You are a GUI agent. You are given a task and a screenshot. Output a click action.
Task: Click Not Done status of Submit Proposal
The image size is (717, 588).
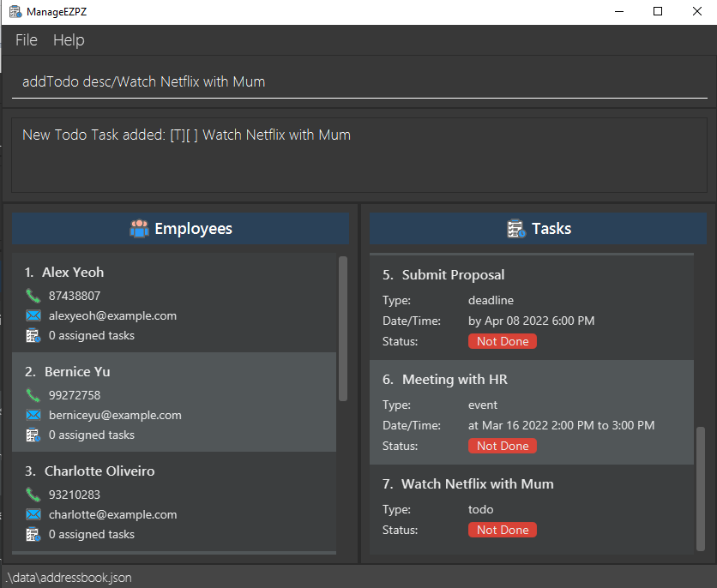pyautogui.click(x=503, y=341)
